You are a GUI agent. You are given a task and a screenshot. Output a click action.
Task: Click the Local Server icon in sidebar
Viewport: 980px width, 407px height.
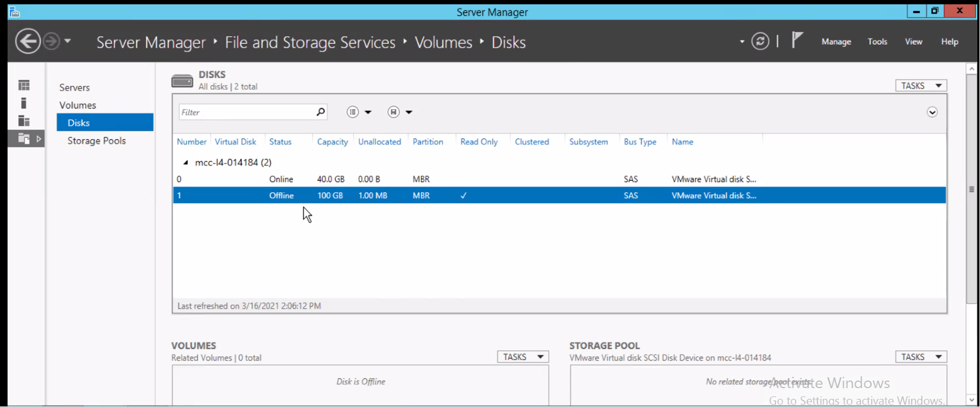tap(24, 103)
